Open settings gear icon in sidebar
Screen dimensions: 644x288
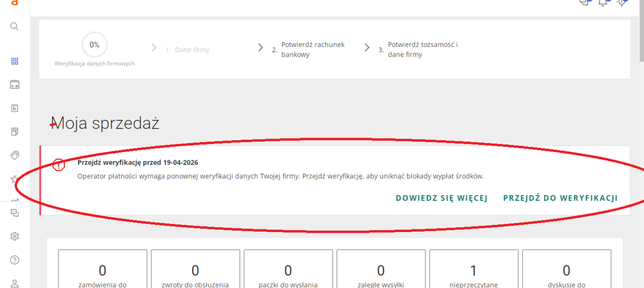coord(14,236)
